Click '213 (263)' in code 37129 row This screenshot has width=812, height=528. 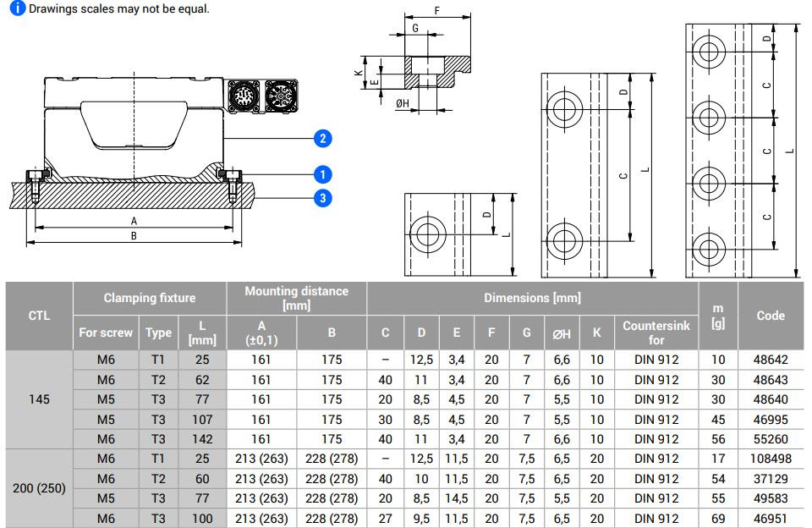(x=261, y=479)
